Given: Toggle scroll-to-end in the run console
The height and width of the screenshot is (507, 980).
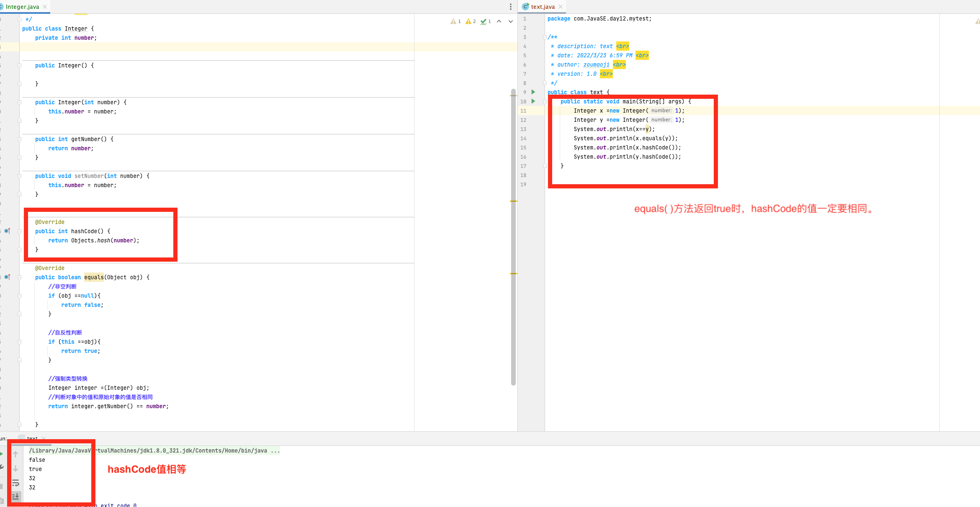Looking at the screenshot, I should [15, 497].
